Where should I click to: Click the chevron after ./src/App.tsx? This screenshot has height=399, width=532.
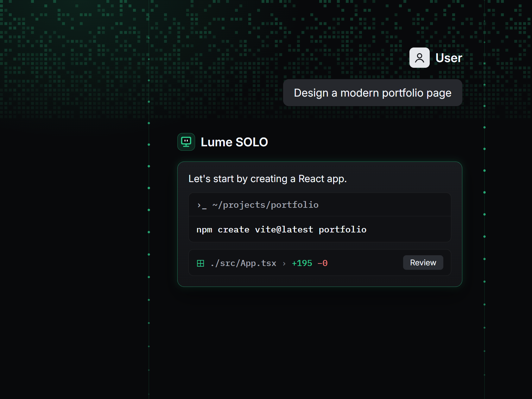coord(284,263)
